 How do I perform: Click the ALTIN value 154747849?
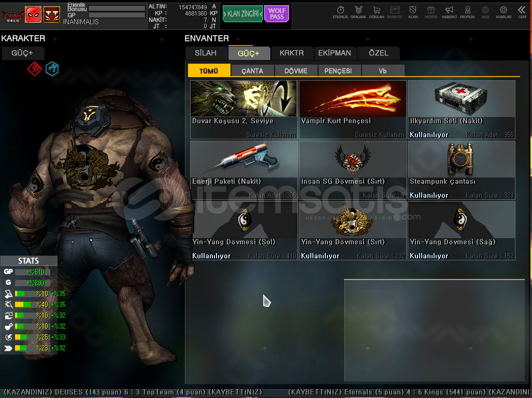click(193, 7)
